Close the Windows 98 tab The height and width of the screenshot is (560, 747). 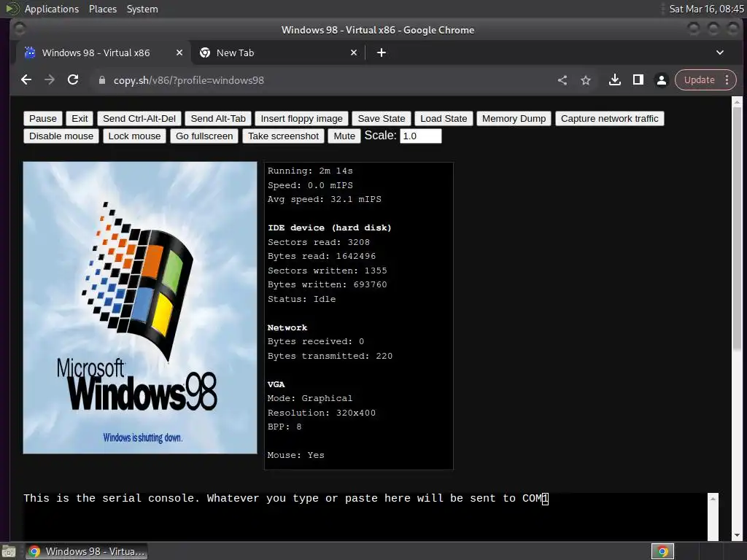pyautogui.click(x=179, y=52)
